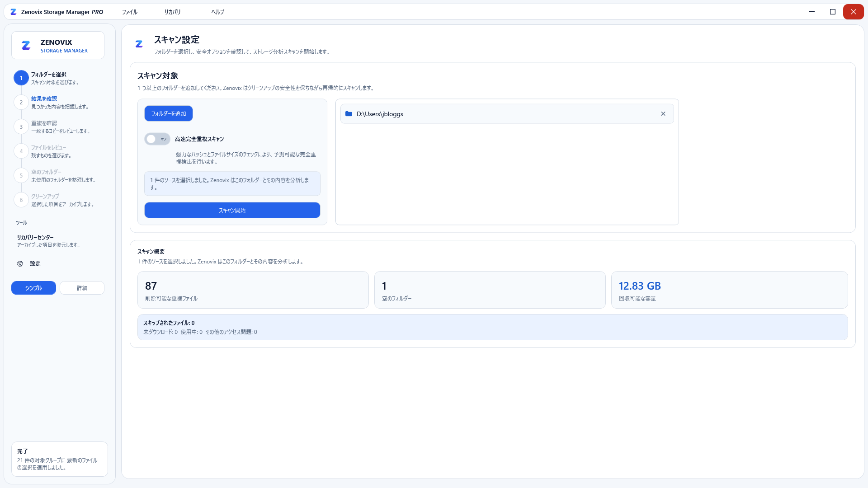The width and height of the screenshot is (868, 488).
Task: Click the Zenovix logo in the title bar
Action: click(x=14, y=12)
